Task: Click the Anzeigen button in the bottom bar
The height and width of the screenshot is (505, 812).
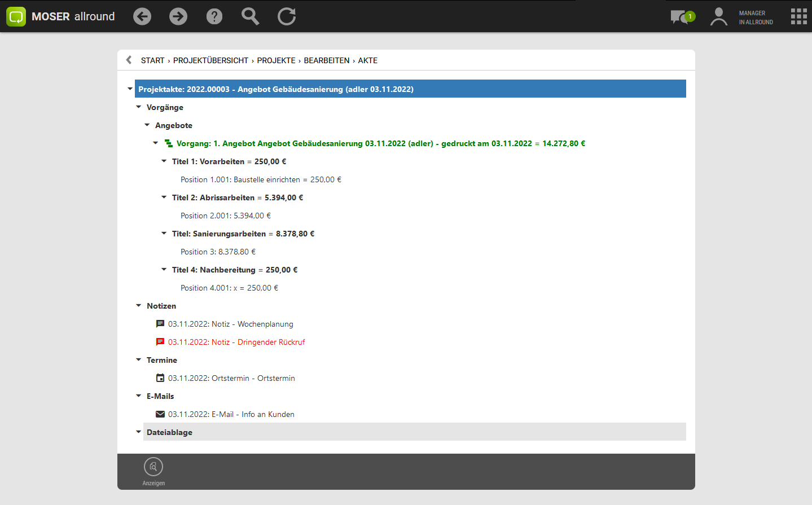Action: [x=153, y=471]
